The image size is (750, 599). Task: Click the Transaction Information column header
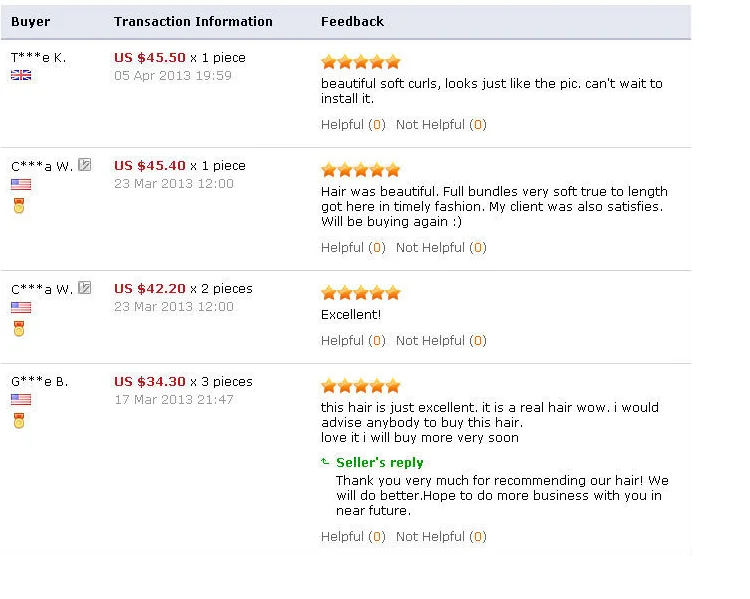coord(193,22)
